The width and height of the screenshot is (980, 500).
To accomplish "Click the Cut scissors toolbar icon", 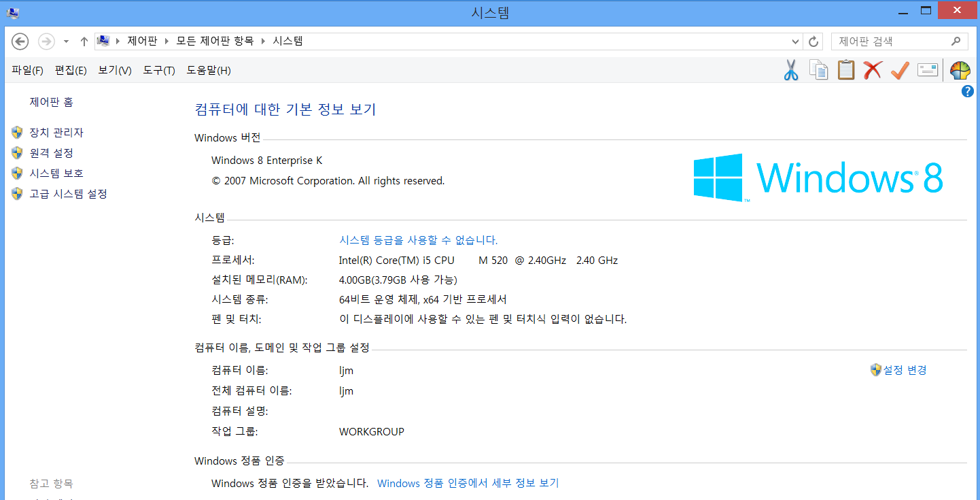I will click(790, 70).
